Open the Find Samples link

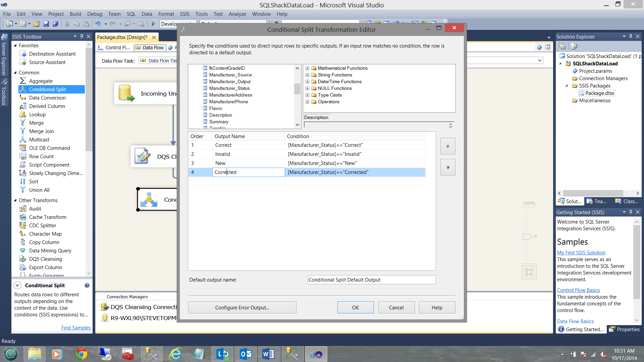(x=76, y=327)
